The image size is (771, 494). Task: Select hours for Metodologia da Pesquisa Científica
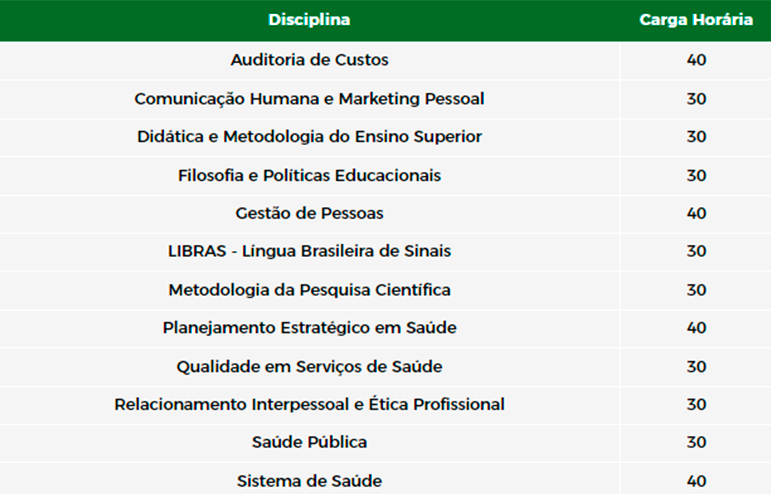696,290
